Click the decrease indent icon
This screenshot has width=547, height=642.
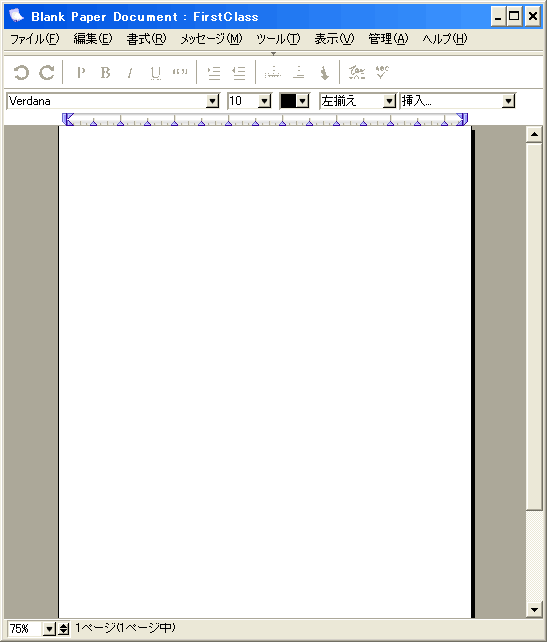pos(239,73)
